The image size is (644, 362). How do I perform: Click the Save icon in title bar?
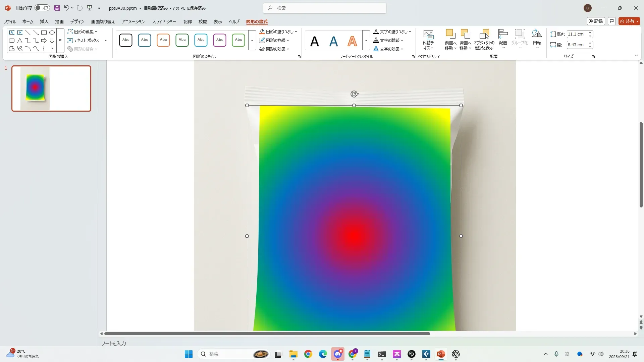57,8
